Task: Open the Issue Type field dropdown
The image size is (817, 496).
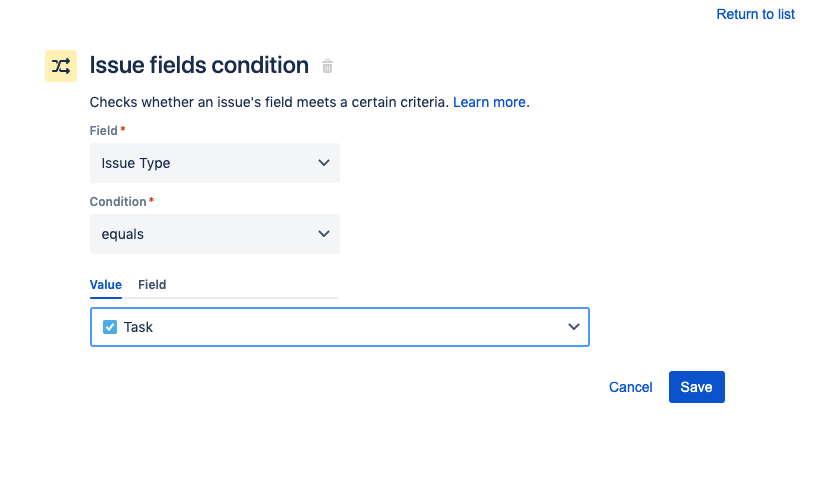Action: [214, 163]
